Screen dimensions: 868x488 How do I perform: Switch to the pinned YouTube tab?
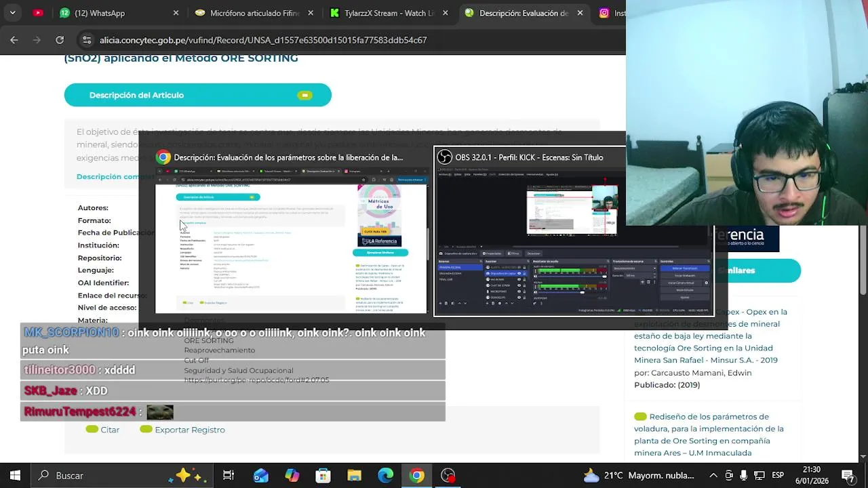coord(38,13)
